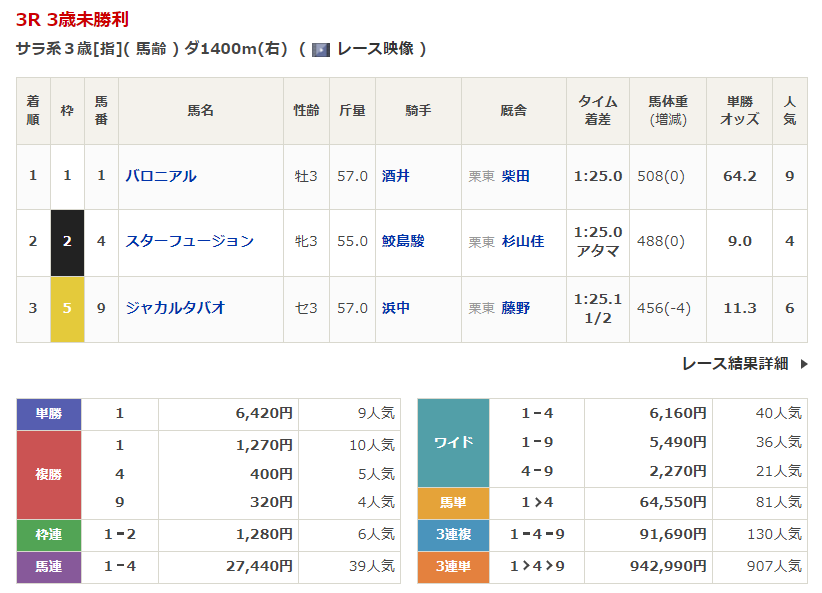Open trainer 藤野 profile

point(516,308)
